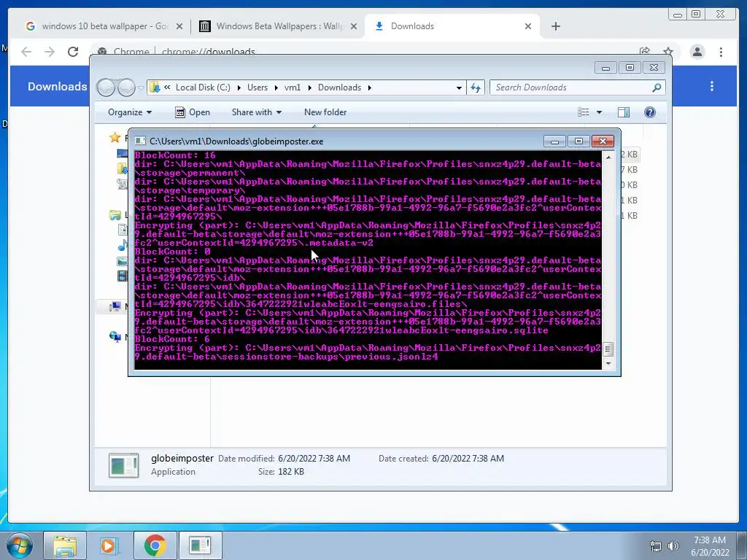The image size is (747, 560).
Task: Click network icon in system tray
Action: coord(656,546)
